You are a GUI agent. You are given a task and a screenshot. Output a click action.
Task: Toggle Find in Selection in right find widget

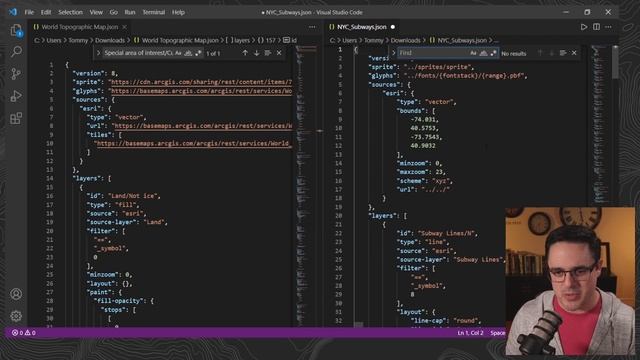(x=563, y=53)
